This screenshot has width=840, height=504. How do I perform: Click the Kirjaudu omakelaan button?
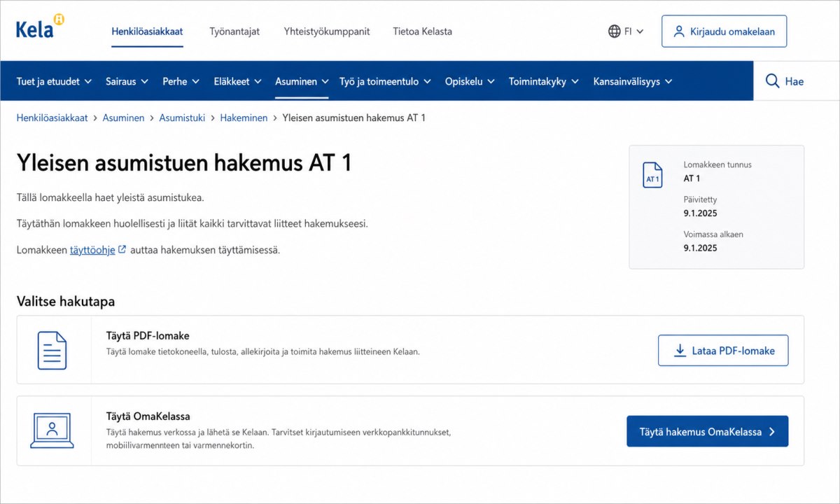click(x=724, y=31)
